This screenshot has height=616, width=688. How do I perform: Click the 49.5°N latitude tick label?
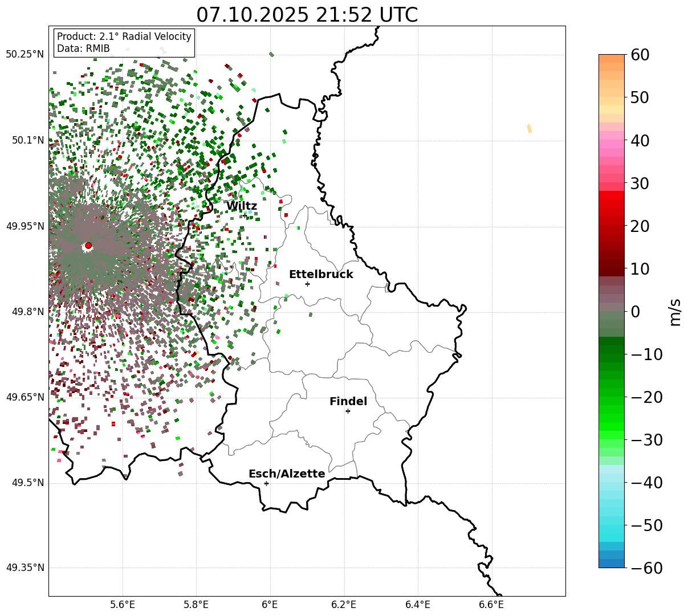click(x=27, y=483)
